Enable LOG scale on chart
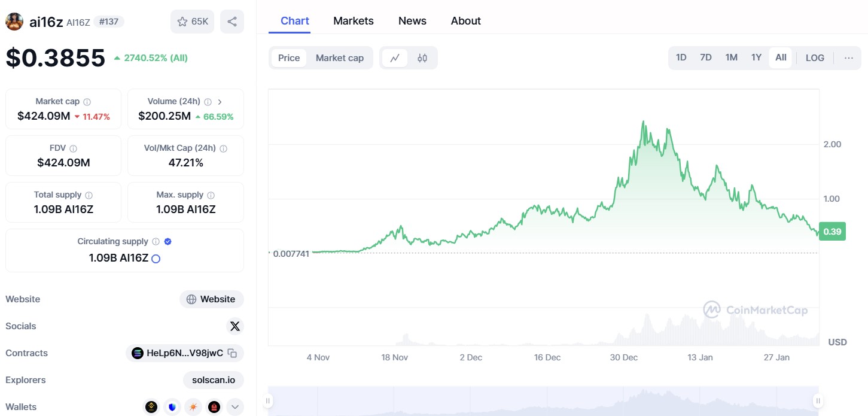The image size is (868, 416). tap(815, 58)
